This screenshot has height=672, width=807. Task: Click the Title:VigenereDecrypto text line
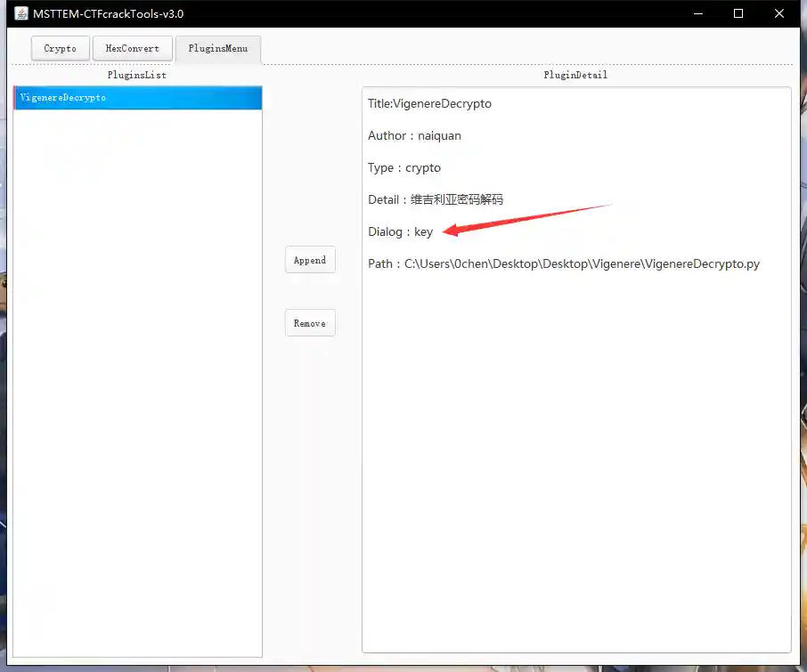click(429, 103)
